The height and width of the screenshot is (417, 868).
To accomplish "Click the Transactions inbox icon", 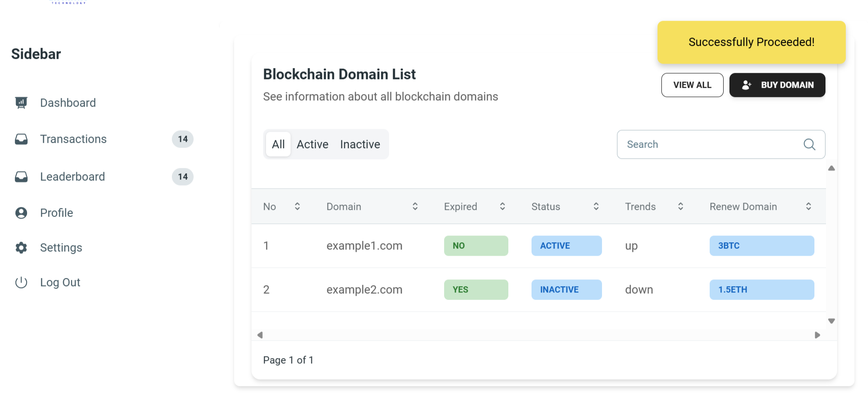I will click(21, 139).
